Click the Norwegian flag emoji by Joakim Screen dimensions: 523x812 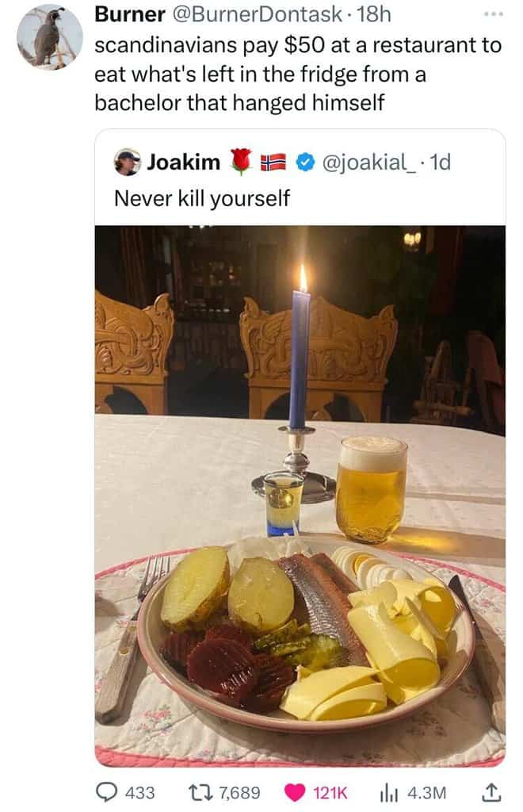tap(273, 163)
